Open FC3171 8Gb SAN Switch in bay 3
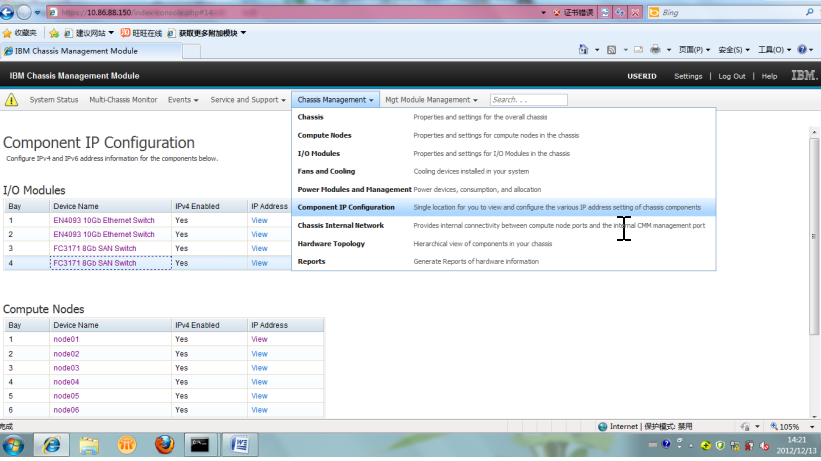 coord(95,248)
